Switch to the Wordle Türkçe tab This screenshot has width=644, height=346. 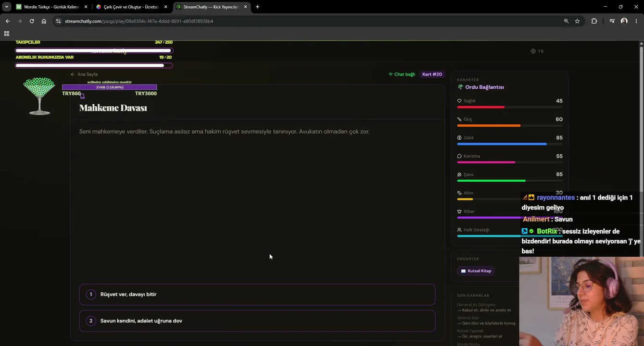pos(51,7)
